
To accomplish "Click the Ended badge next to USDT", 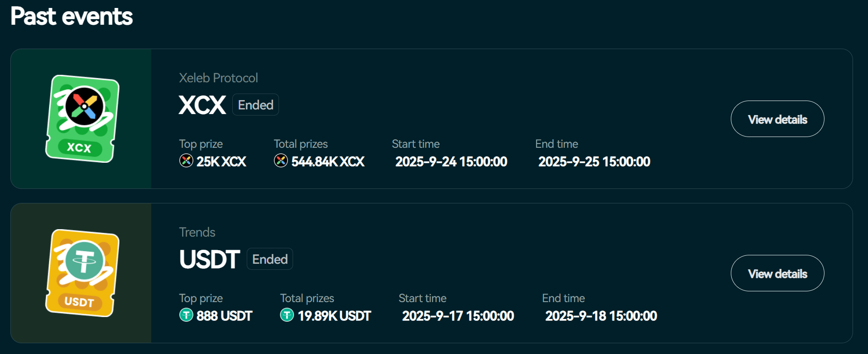I will (270, 259).
